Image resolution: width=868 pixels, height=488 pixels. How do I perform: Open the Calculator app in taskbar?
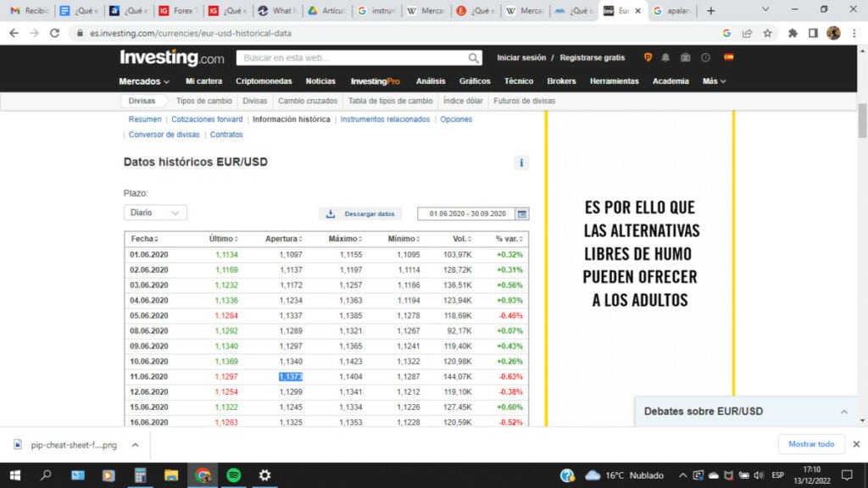[140, 475]
